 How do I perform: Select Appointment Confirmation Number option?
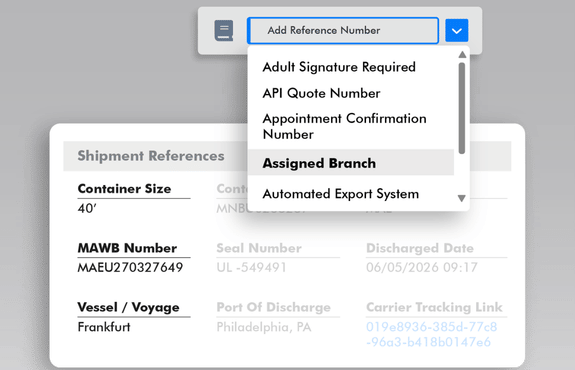(344, 126)
